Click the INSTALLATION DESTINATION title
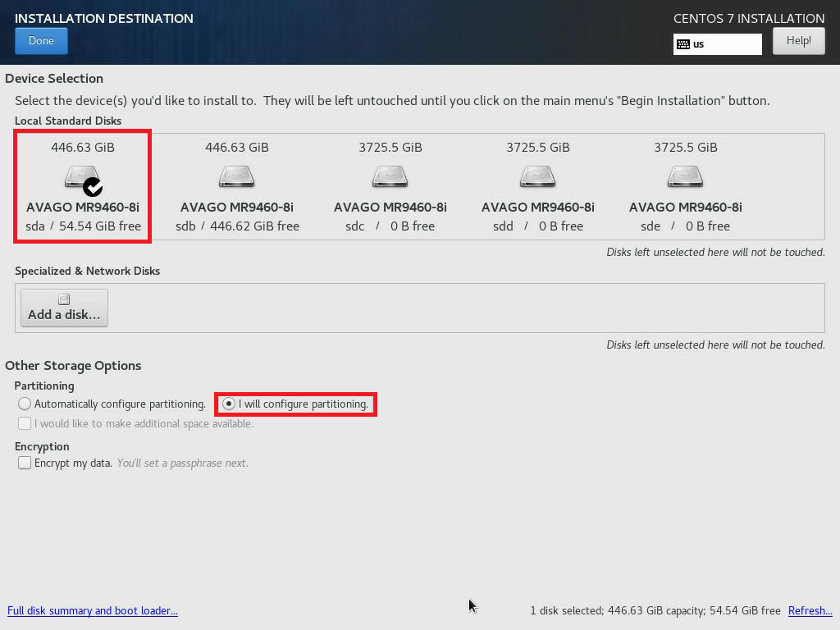Image resolution: width=840 pixels, height=630 pixels. click(x=104, y=18)
